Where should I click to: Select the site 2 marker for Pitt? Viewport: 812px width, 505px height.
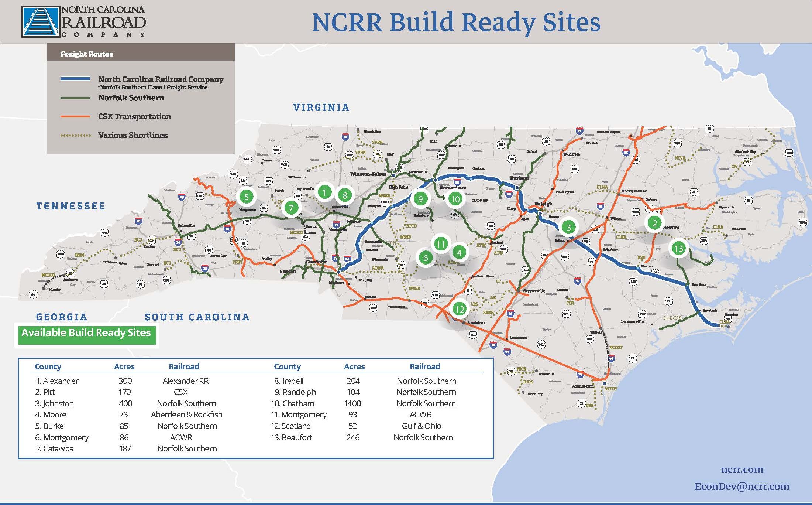[655, 223]
